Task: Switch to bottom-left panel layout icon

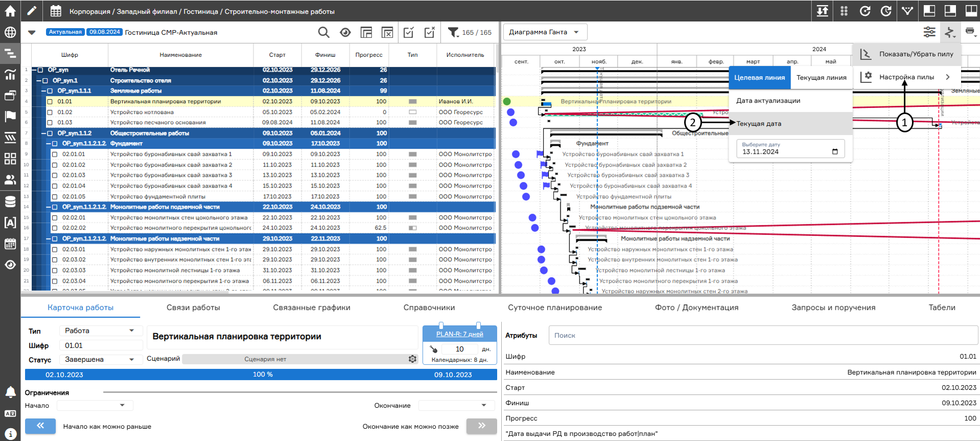Action: 929,11
